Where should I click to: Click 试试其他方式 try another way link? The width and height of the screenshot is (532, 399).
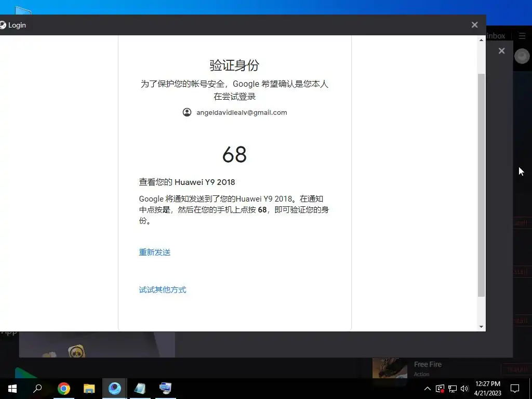click(163, 290)
